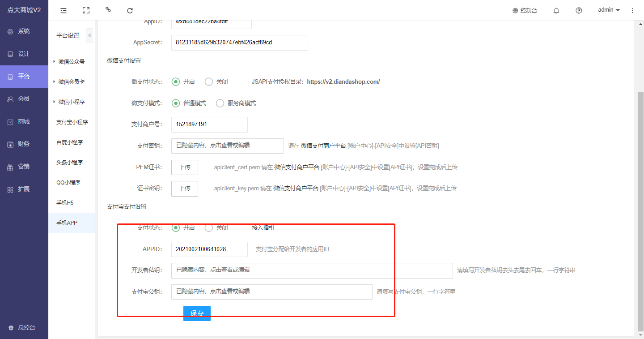The image size is (644, 339).
Task: Click the blue 保存 button
Action: [x=197, y=313]
